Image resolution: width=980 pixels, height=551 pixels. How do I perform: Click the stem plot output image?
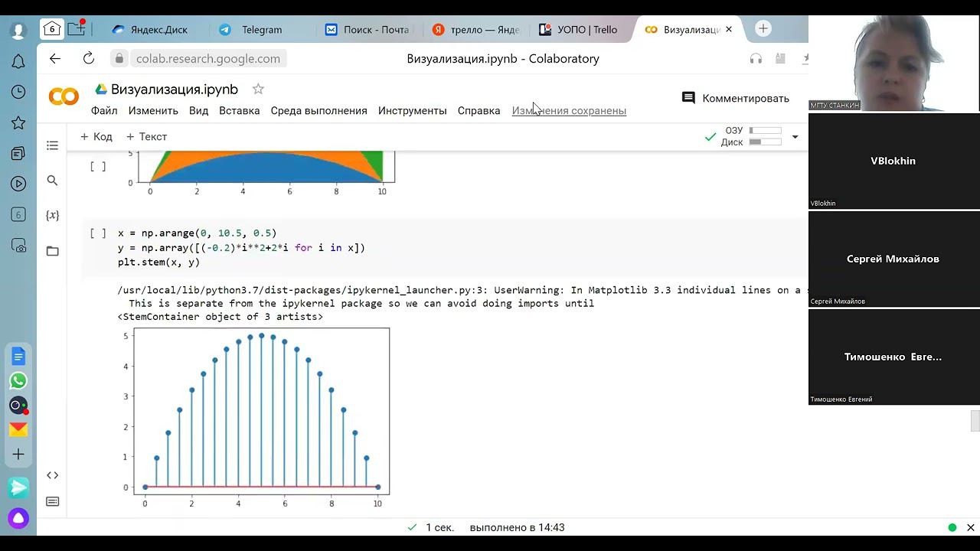(258, 417)
